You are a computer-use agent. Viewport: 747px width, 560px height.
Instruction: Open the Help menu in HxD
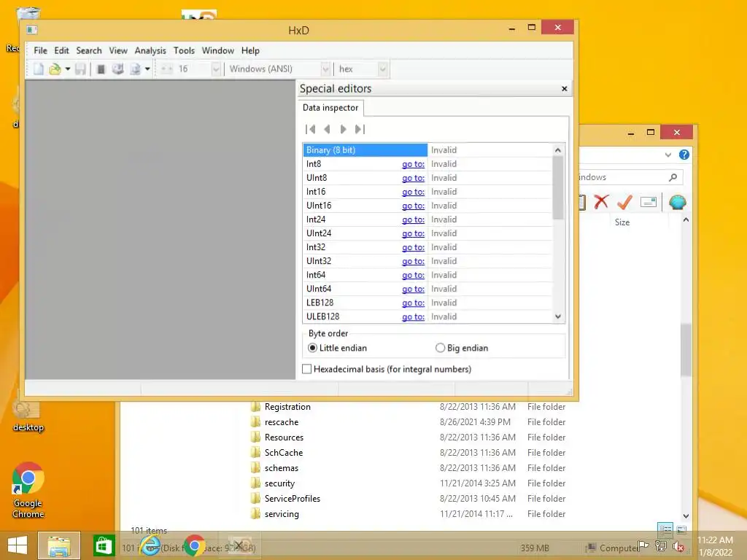click(250, 50)
